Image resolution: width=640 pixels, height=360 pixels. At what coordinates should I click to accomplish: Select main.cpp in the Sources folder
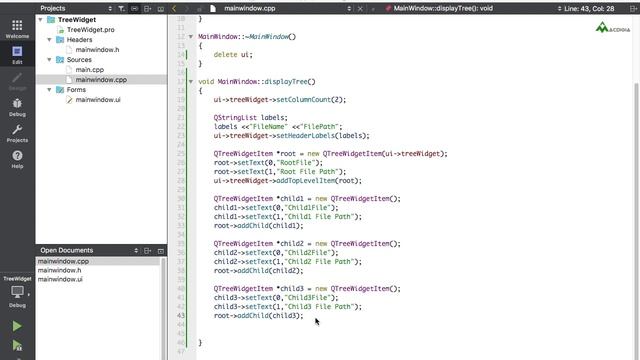tap(89, 70)
